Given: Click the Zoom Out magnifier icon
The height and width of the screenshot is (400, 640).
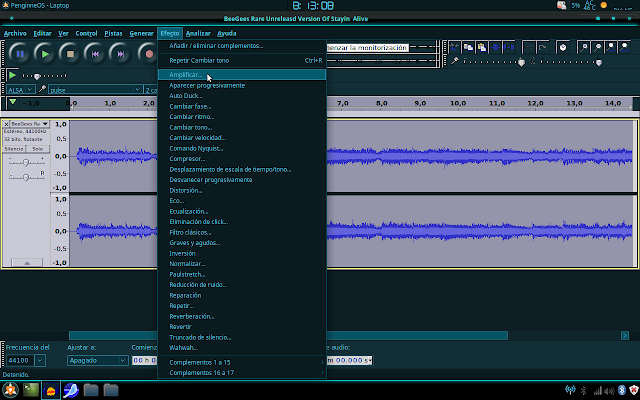Looking at the screenshot, I should [598, 47].
